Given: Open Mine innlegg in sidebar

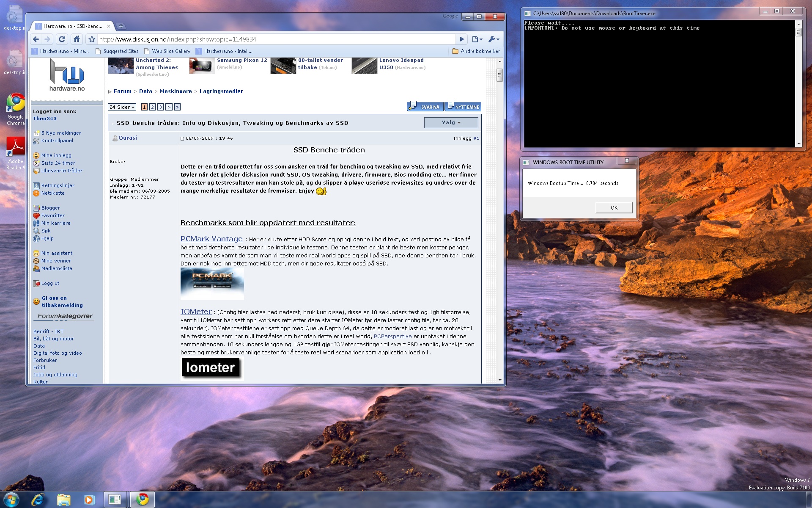Looking at the screenshot, I should tap(56, 155).
